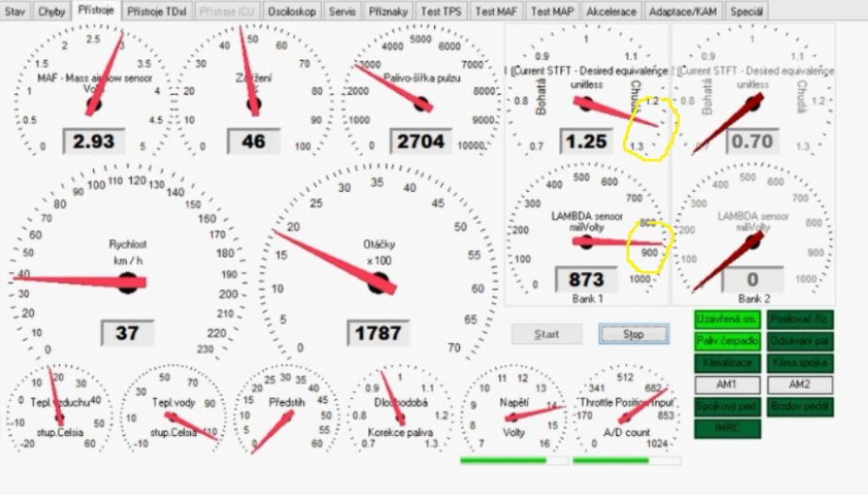This screenshot has height=495, width=868.
Task: Toggle the Paliv. čerpadlo indicator
Action: pos(727,341)
